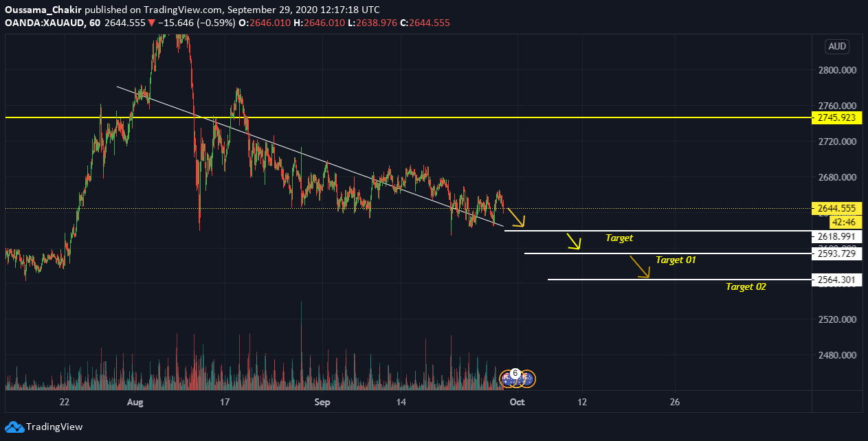Click the 2720.000 price axis tick
The image size is (868, 441).
pyautogui.click(x=836, y=142)
